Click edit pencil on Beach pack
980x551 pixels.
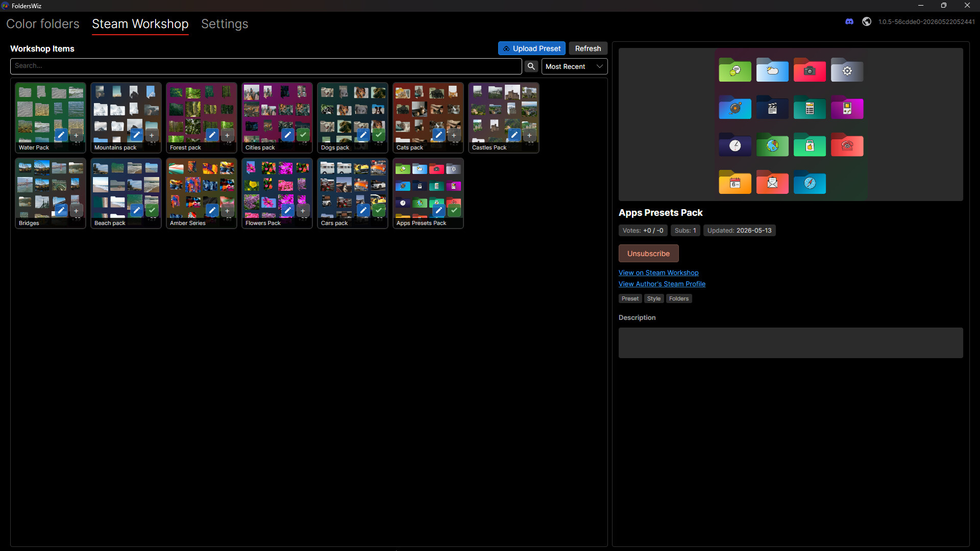[136, 211]
